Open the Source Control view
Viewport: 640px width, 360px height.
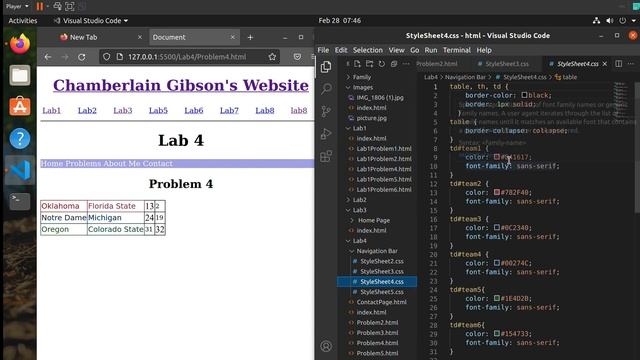coord(326,111)
